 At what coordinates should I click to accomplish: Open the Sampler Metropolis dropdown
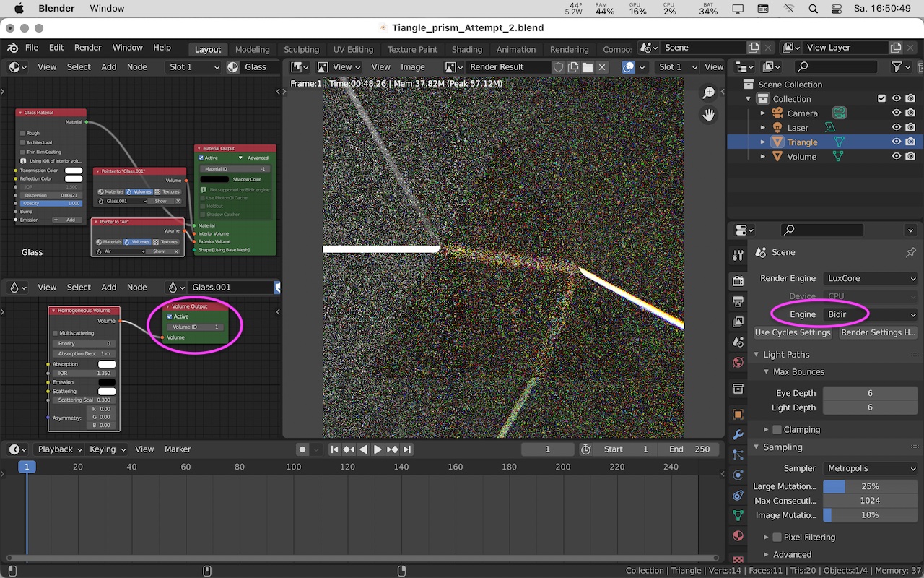[x=871, y=468]
